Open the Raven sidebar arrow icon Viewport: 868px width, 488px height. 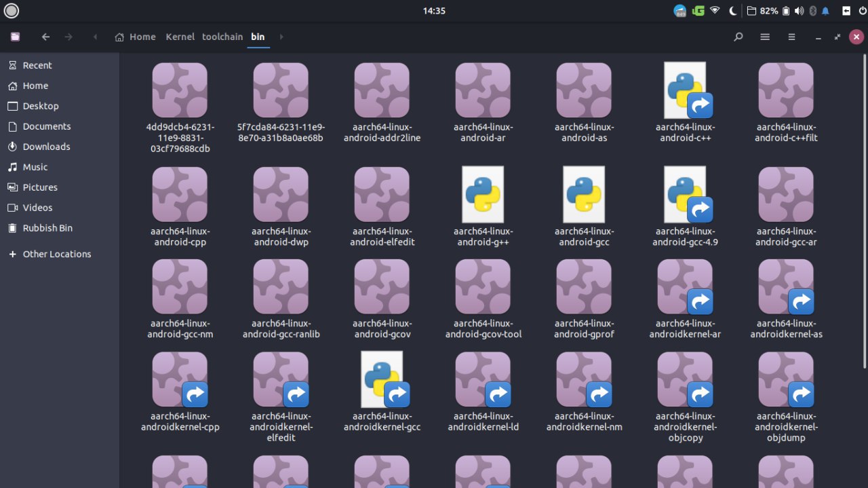(846, 11)
